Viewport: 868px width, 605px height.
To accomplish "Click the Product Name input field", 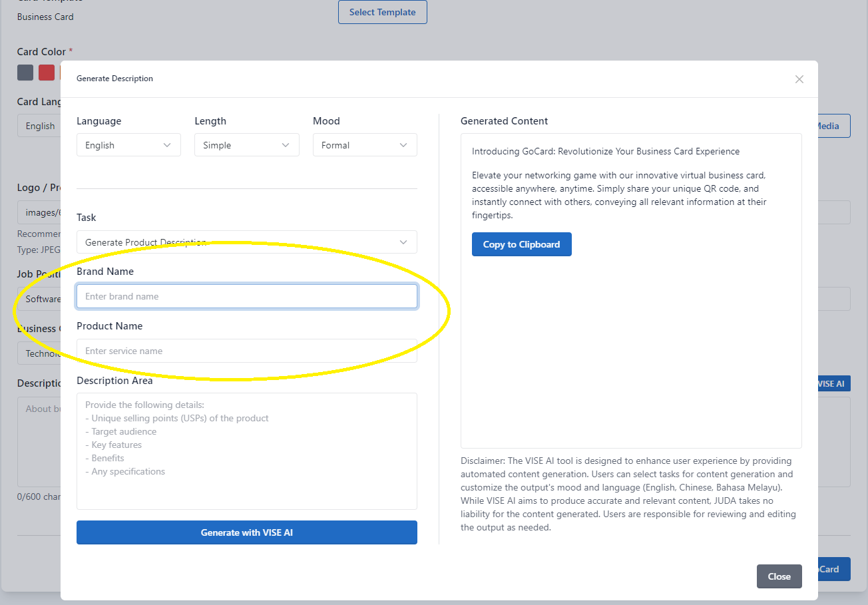I will [x=246, y=351].
